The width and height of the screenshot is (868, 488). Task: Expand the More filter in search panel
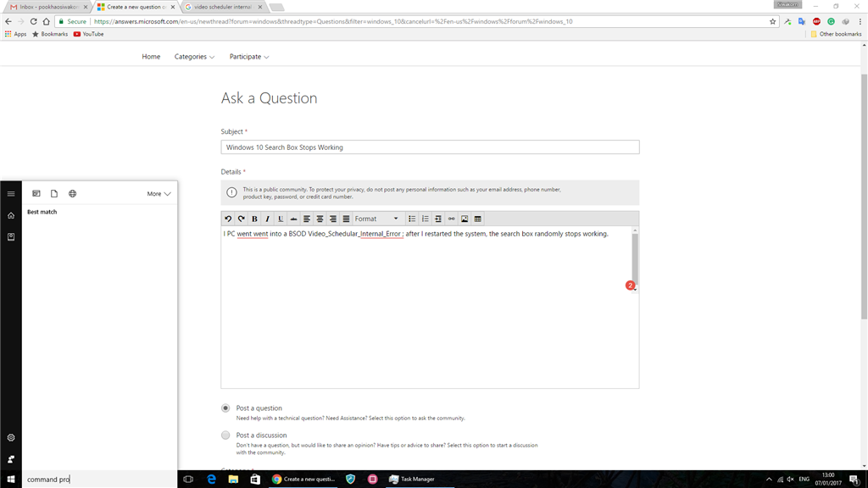(x=159, y=194)
